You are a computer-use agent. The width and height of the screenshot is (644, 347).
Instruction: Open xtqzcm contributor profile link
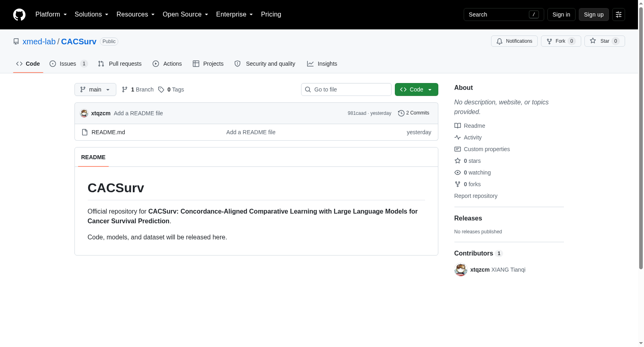click(480, 270)
